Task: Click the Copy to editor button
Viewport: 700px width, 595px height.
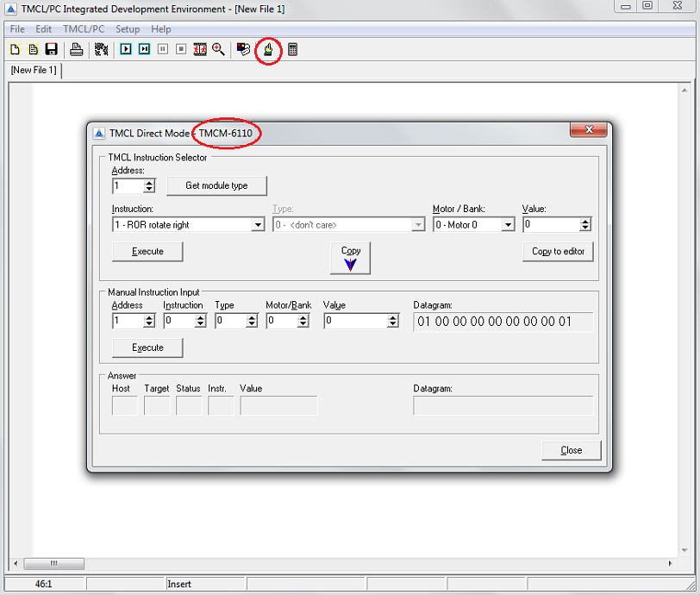Action: click(558, 252)
